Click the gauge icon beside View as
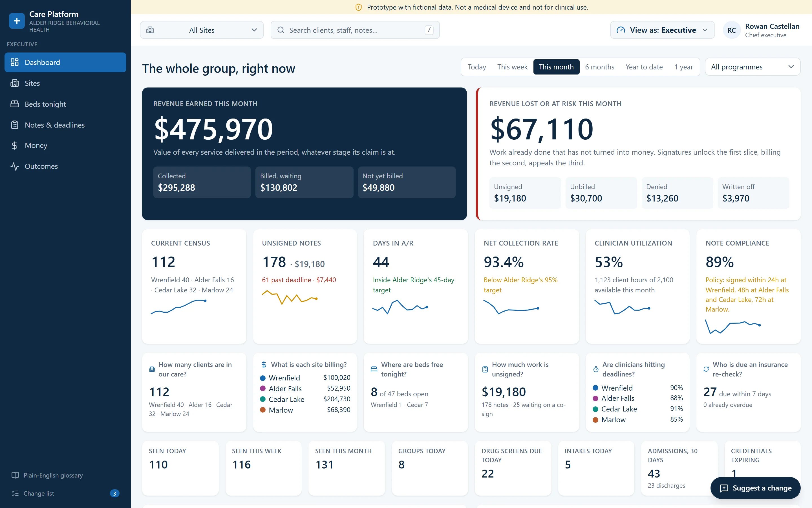The width and height of the screenshot is (812, 508). [621, 30]
